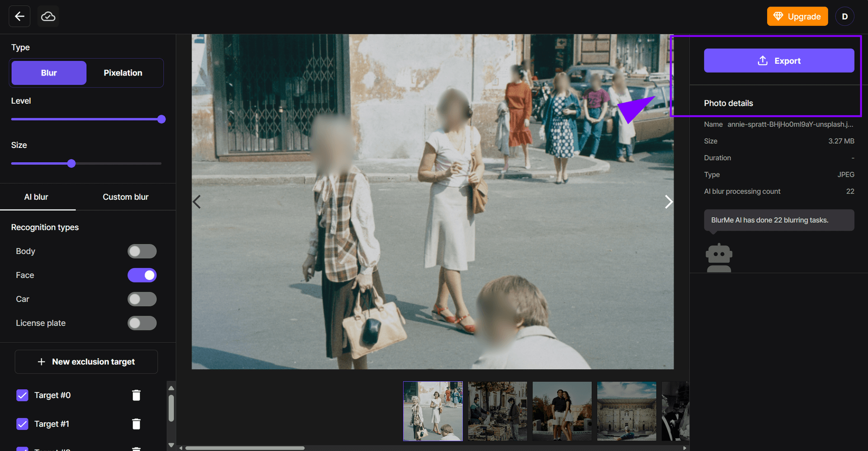Export the blurred photo
Screen dimensions: 868x451
click(778, 61)
